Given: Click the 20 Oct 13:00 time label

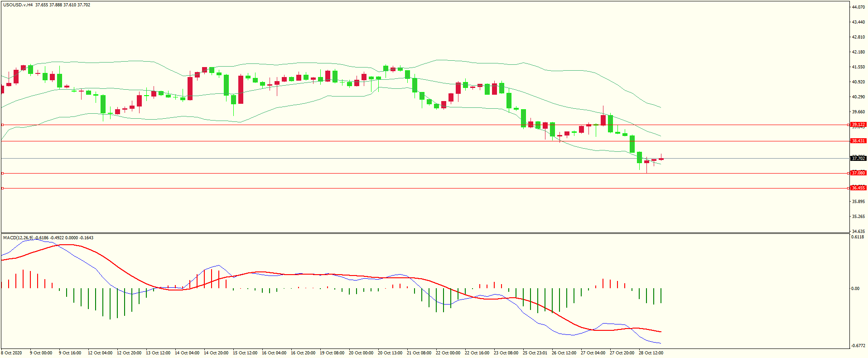Looking at the screenshot, I should pos(390,353).
